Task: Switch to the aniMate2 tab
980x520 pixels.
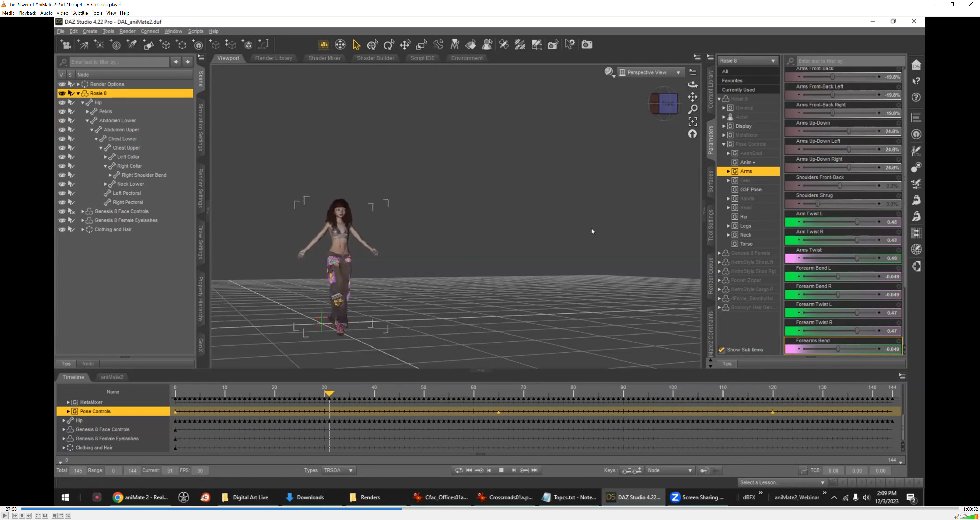Action: (112, 377)
